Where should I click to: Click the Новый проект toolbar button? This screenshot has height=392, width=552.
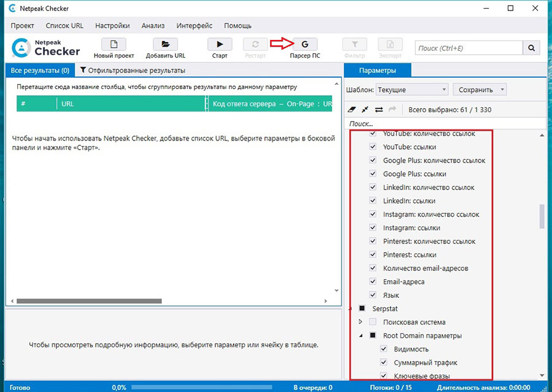[x=113, y=48]
